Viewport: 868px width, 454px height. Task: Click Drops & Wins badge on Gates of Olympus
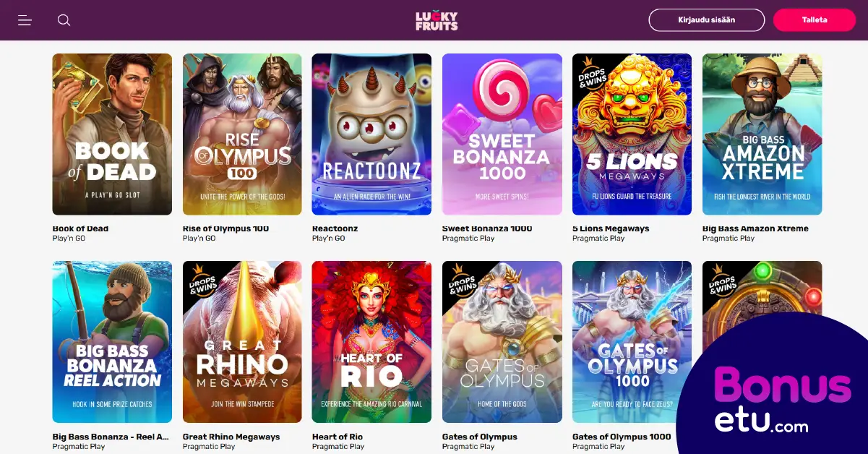(x=460, y=279)
